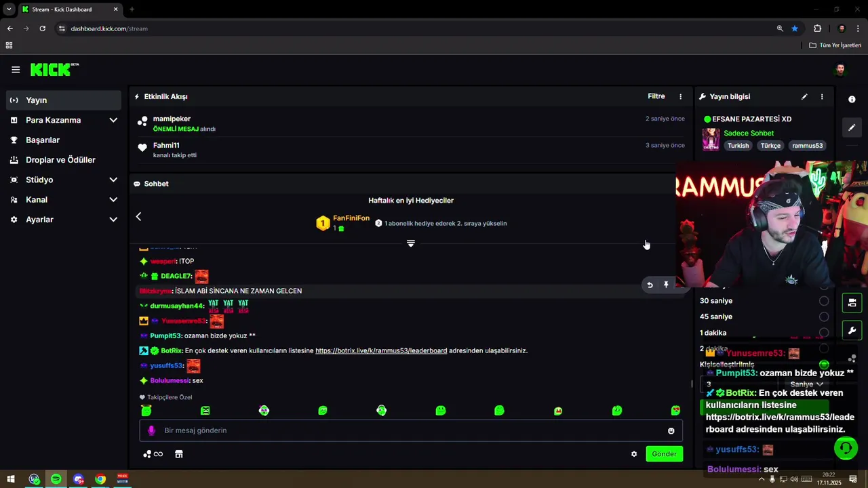Click the right rail pencil edit icon

coord(852,127)
